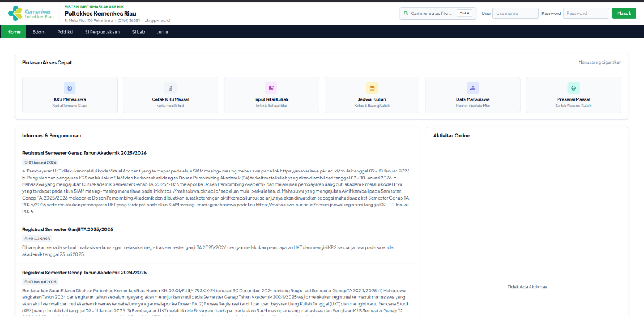Image resolution: width=644 pixels, height=316 pixels.
Task: Open the Jurnal menu item
Action: (163, 32)
